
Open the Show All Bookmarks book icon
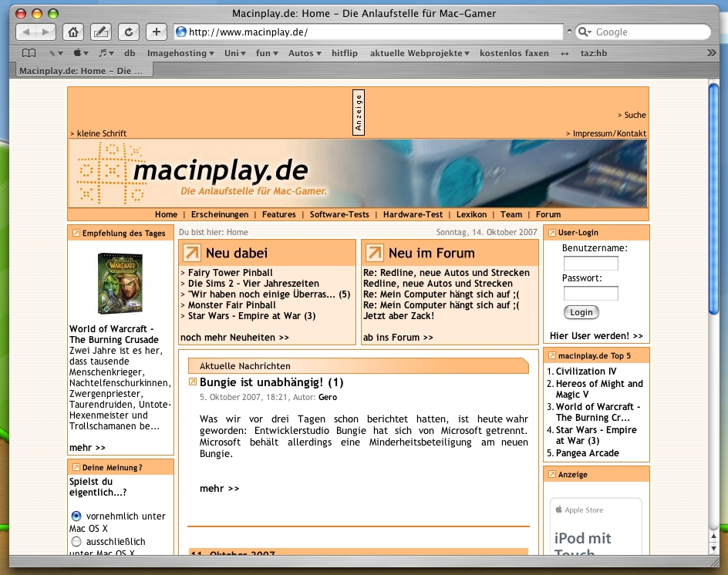[29, 53]
